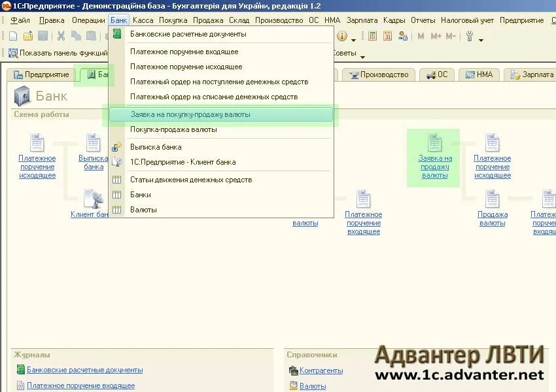Choose Платежный ордер на списание денежных средств

221,97
